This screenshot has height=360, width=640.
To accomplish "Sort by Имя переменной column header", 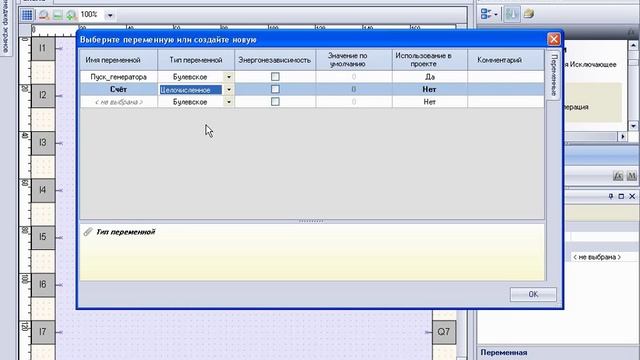I will [118, 60].
